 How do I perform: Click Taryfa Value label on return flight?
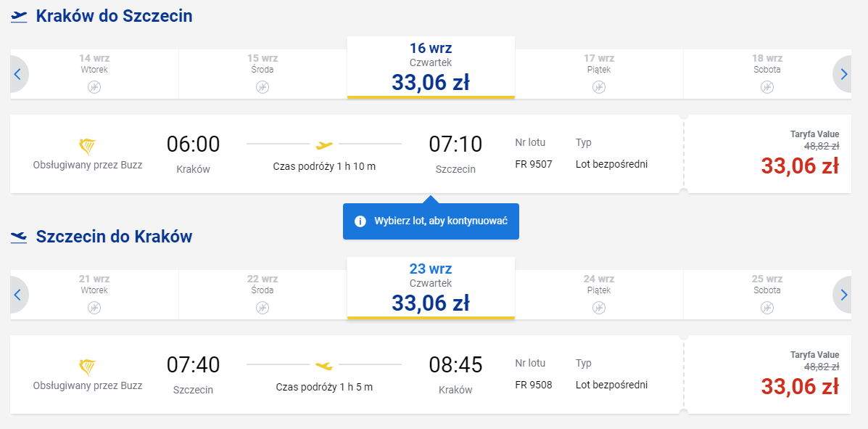[x=815, y=355]
